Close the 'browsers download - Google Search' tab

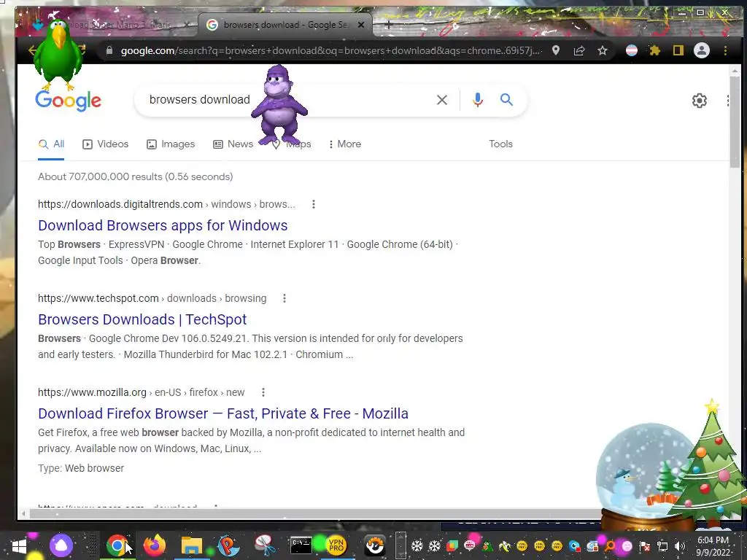[361, 25]
